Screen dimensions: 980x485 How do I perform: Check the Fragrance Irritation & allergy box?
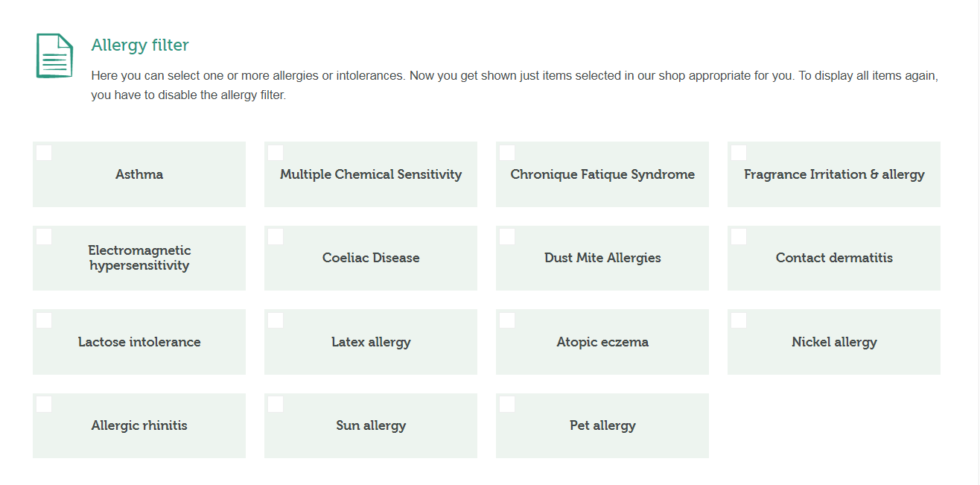(739, 153)
